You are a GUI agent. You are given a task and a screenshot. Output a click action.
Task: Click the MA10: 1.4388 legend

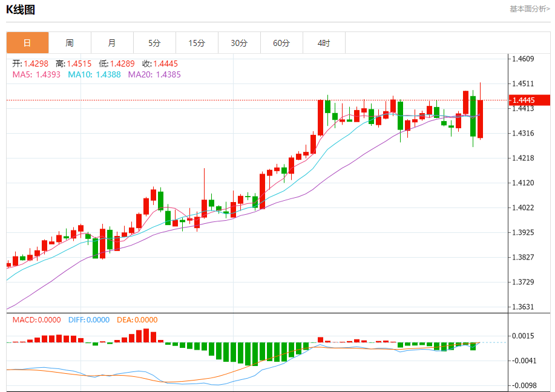(x=94, y=74)
